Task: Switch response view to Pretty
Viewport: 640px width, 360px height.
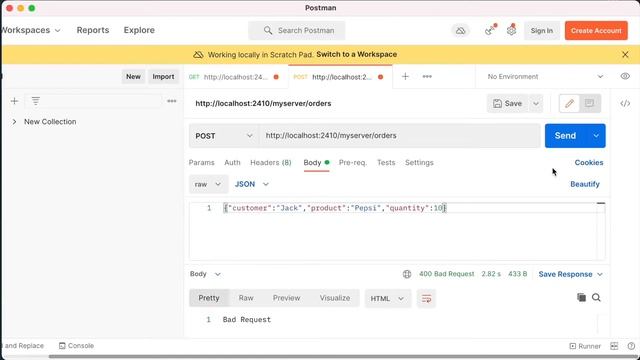Action: coord(209,298)
